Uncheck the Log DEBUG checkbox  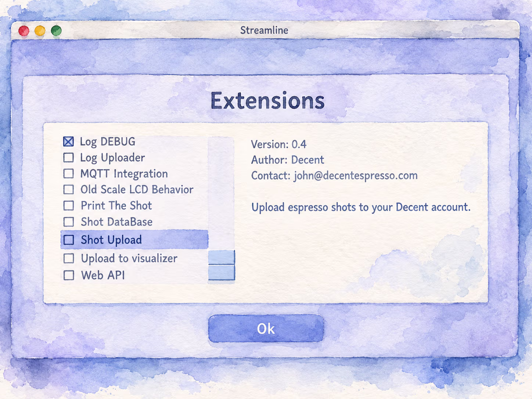tap(68, 141)
